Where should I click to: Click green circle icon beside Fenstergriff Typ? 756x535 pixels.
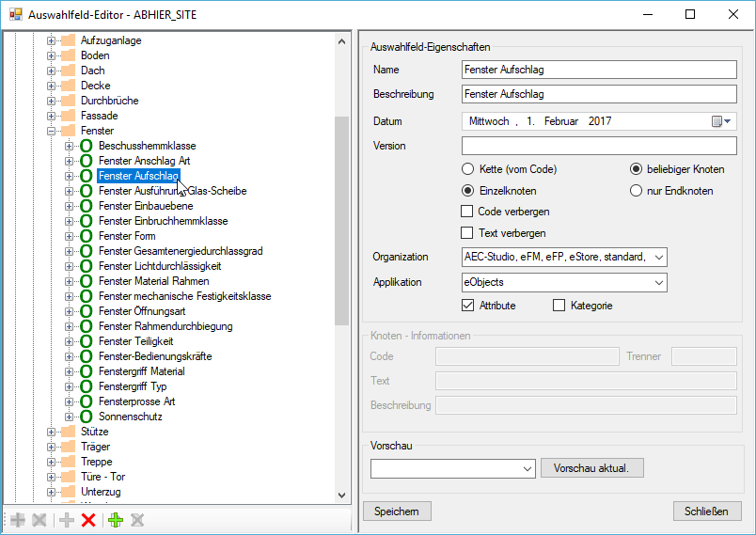click(86, 386)
